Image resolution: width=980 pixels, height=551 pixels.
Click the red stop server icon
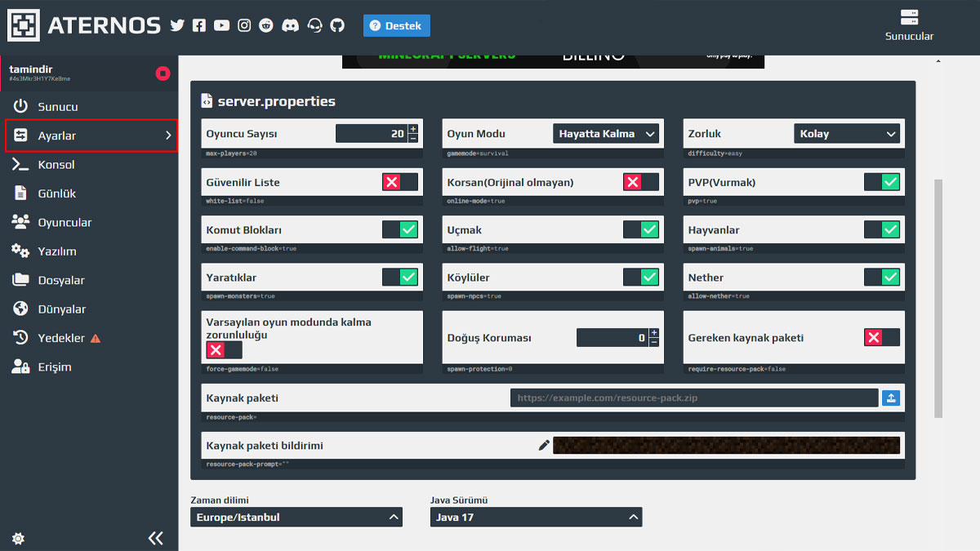coord(163,73)
